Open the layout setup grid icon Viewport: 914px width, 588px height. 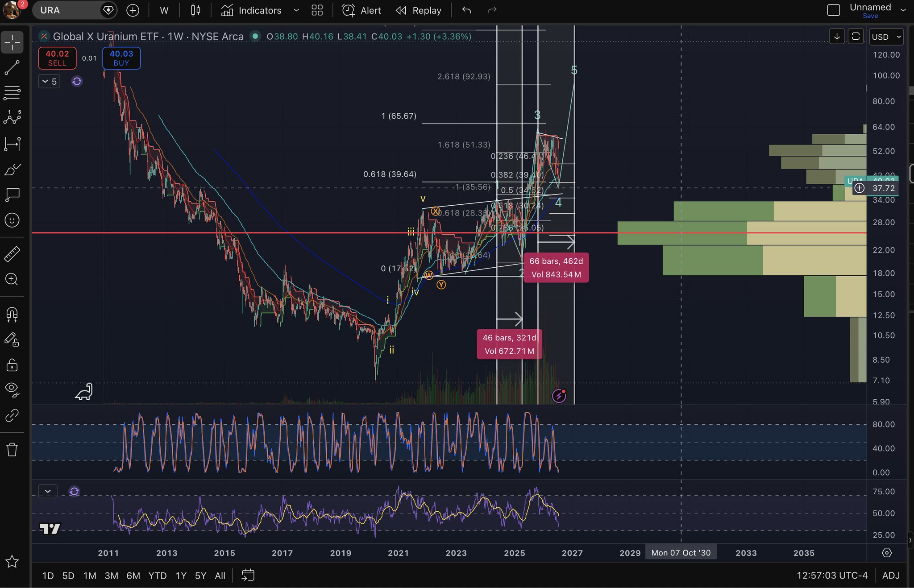coord(317,10)
